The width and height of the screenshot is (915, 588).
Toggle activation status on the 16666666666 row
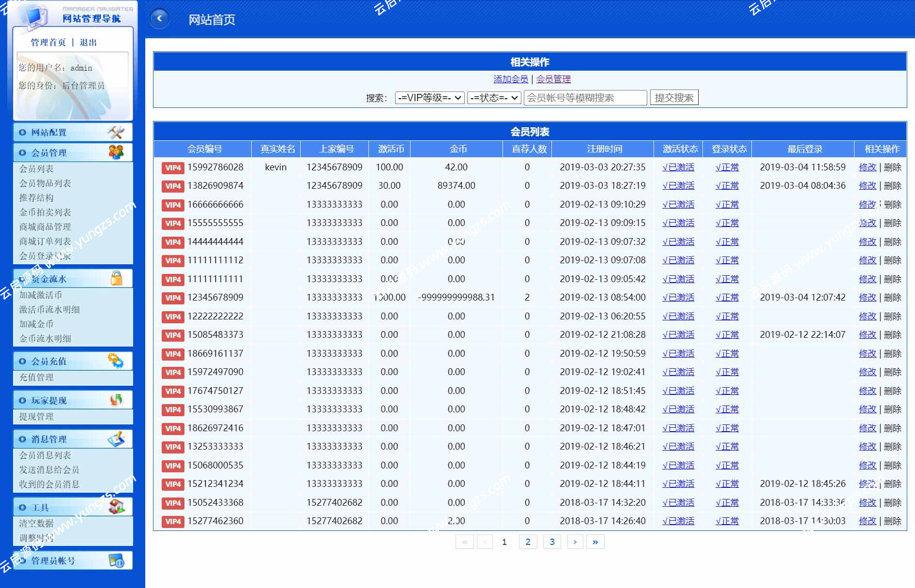coord(678,204)
